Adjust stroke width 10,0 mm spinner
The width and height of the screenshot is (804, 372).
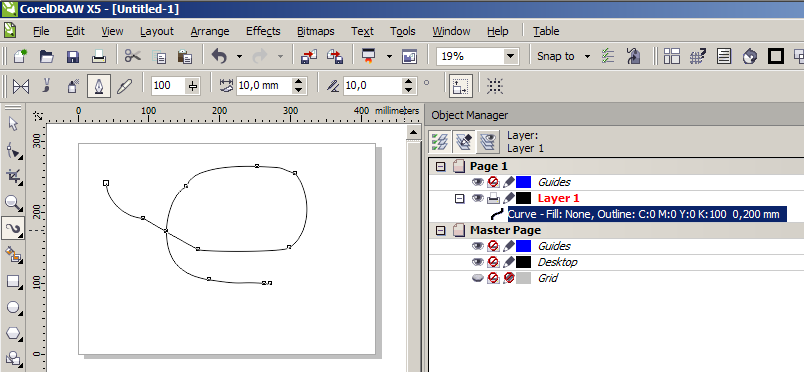point(299,86)
